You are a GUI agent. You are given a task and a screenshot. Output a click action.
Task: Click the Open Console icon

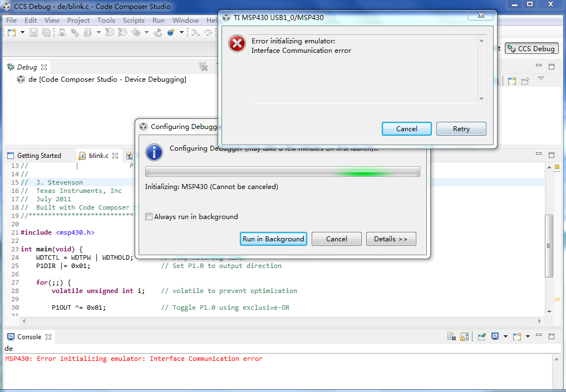coord(517,336)
